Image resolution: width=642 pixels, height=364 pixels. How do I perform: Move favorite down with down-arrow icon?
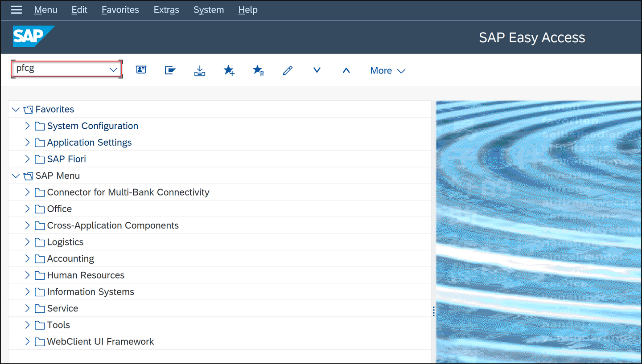(x=317, y=70)
